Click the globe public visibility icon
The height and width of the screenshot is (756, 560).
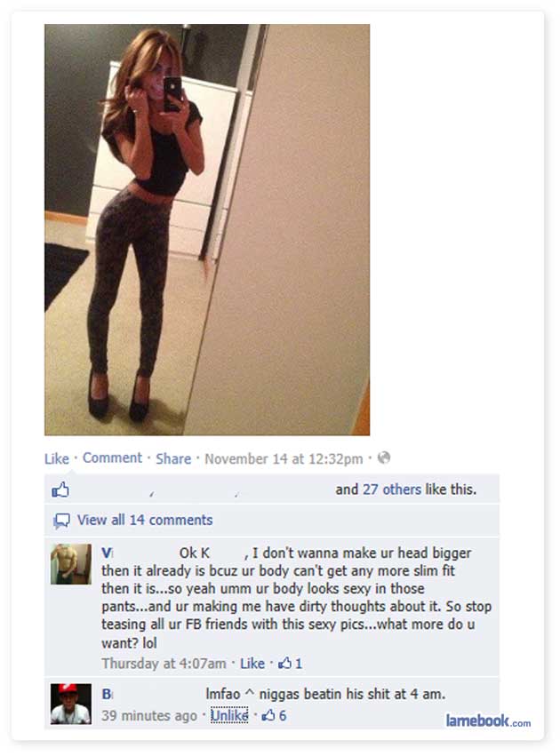coord(383,458)
